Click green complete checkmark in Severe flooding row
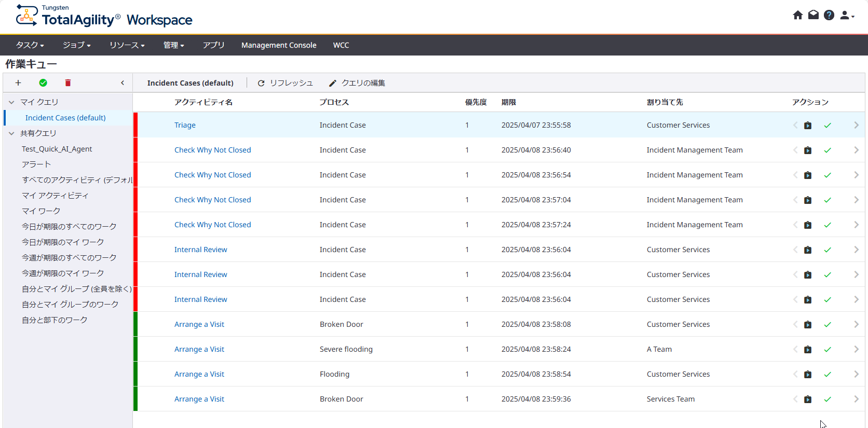The image size is (868, 428). 828,350
